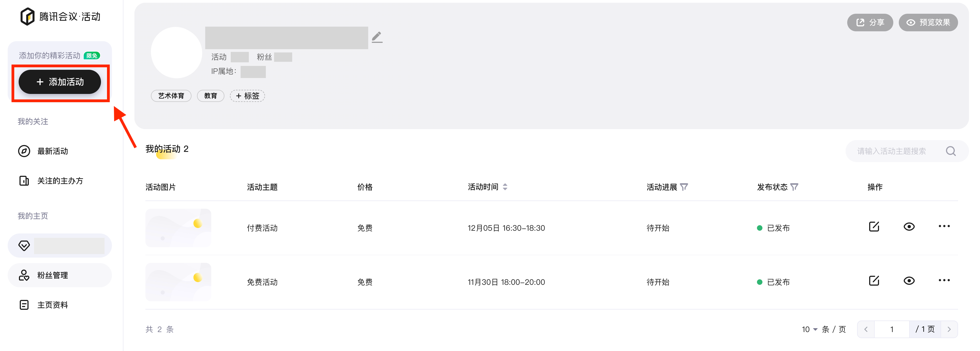The width and height of the screenshot is (980, 351).
Task: Open edit icon for 付费活动 row
Action: coord(874,227)
